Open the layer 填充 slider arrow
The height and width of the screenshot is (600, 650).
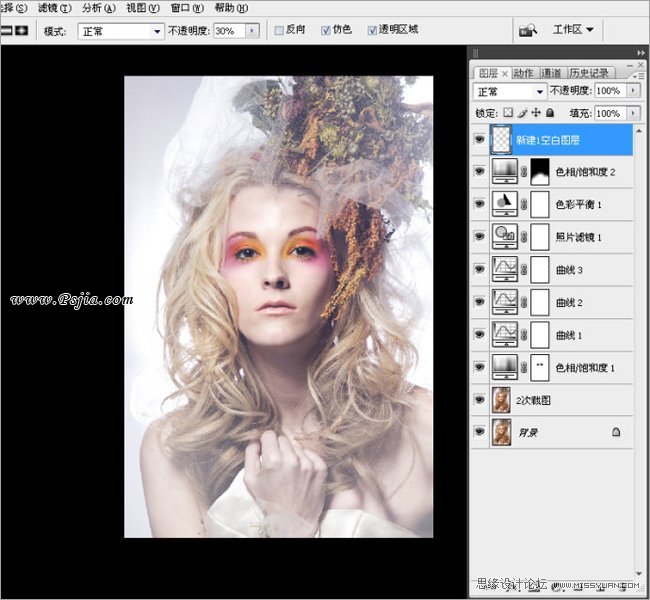tap(633, 114)
